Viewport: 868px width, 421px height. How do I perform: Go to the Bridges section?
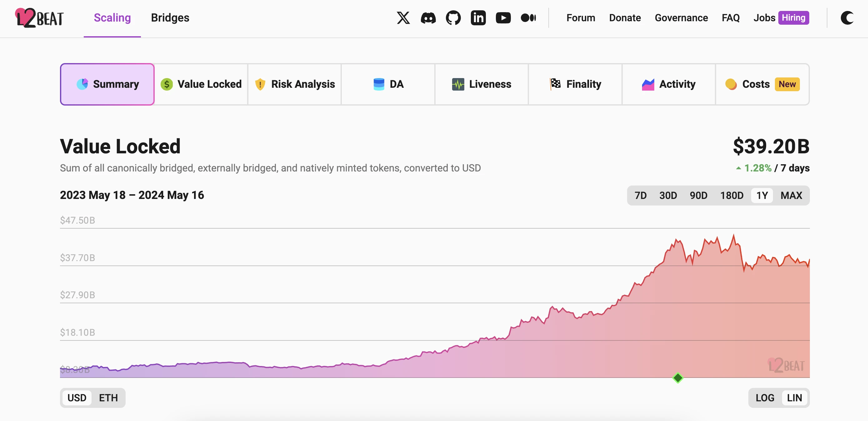pyautogui.click(x=170, y=18)
